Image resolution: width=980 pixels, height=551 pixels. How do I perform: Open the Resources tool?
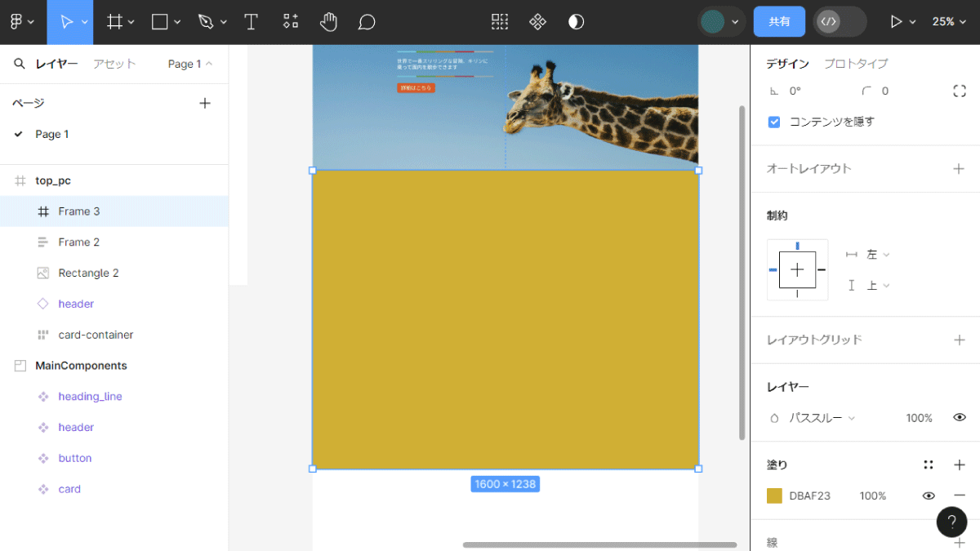point(290,22)
